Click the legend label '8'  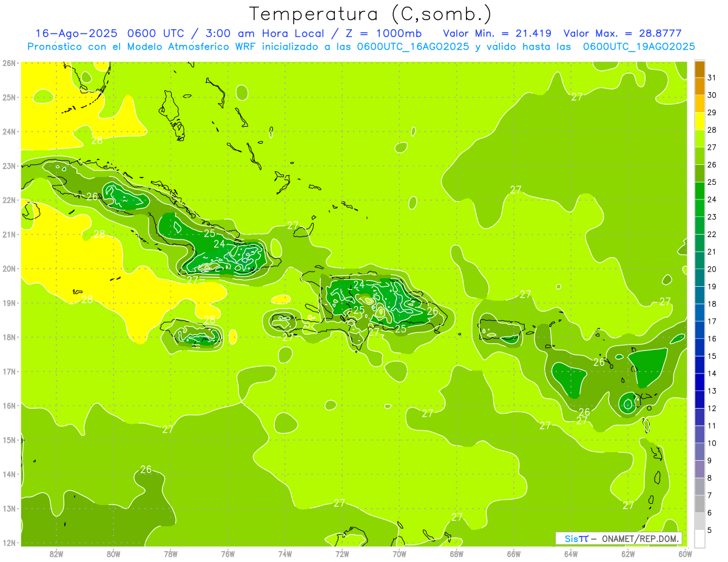[710, 478]
